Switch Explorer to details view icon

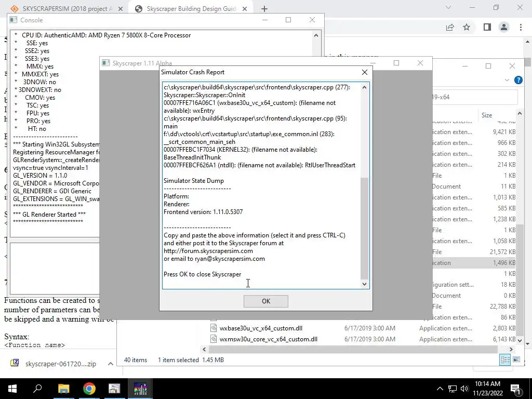tap(505, 360)
